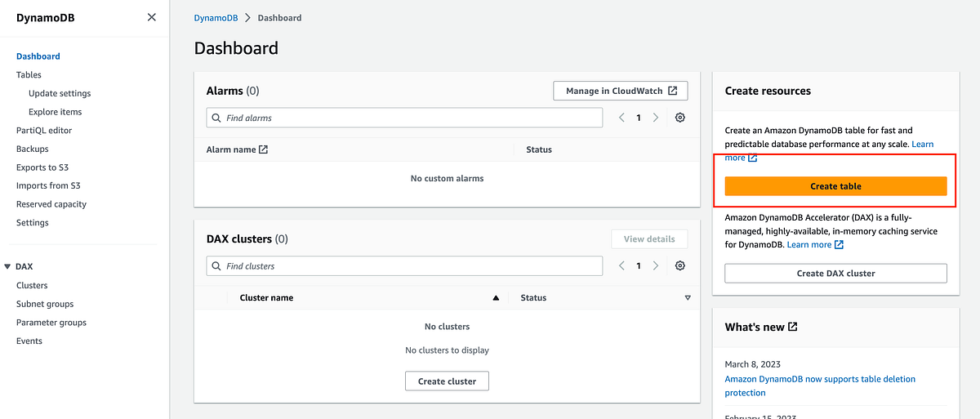Select Backups in the navigation menu
The width and height of the screenshot is (980, 419).
33,149
